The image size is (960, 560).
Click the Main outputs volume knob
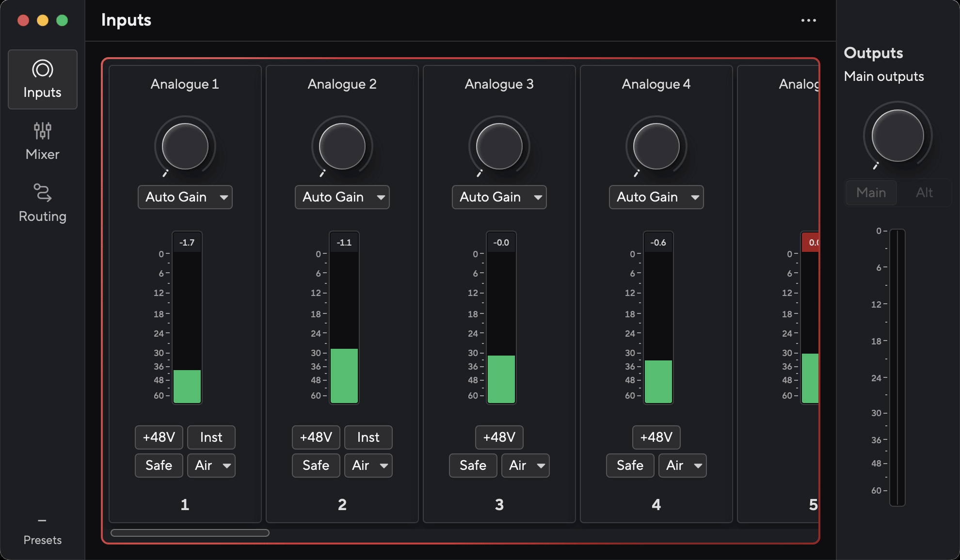click(x=897, y=136)
